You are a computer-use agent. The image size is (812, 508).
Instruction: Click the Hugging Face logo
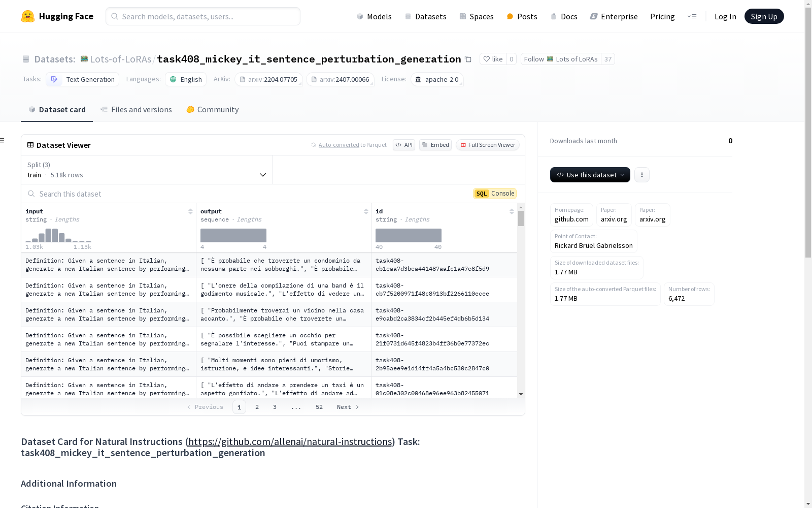[x=57, y=16]
